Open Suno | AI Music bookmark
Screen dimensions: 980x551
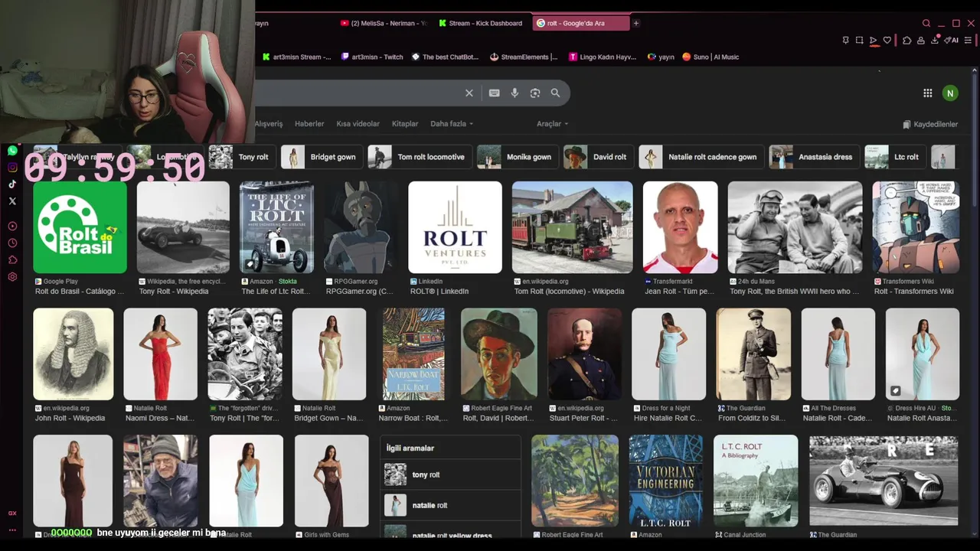click(x=710, y=57)
